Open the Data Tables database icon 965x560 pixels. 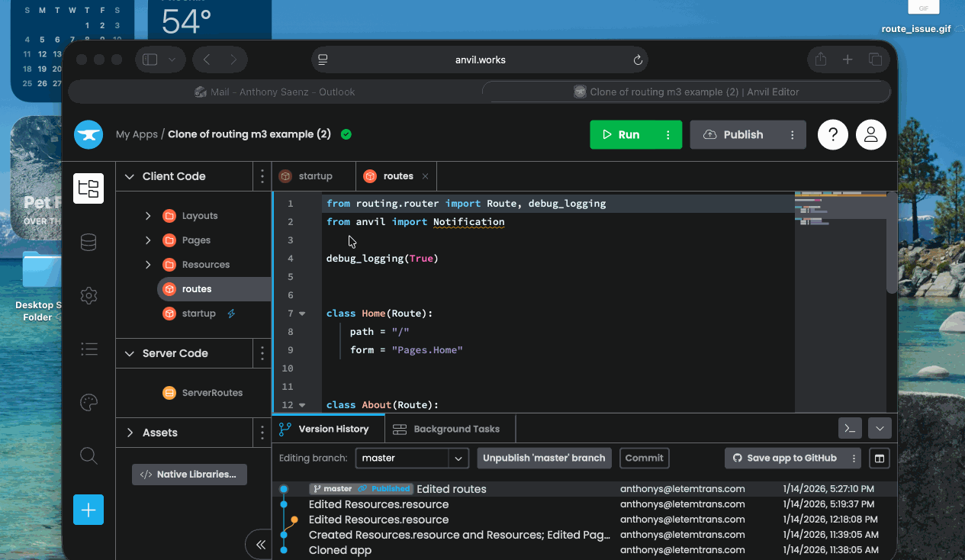pyautogui.click(x=88, y=242)
